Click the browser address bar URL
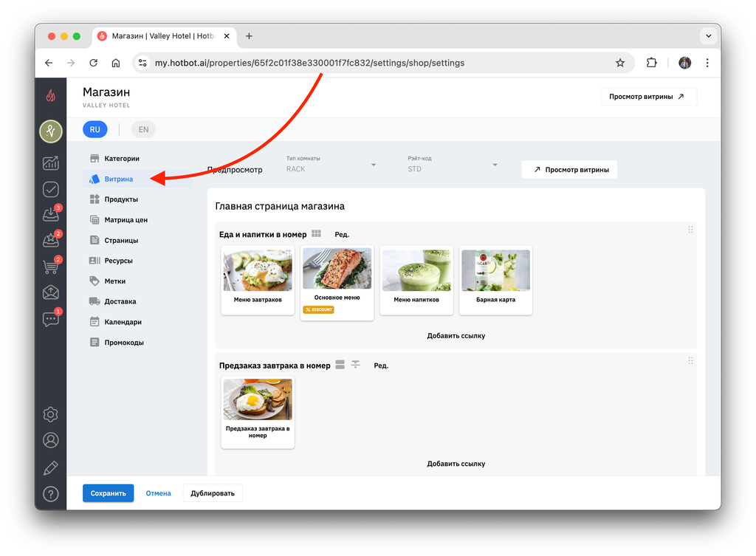Viewport: 756px width, 556px height. (309, 63)
